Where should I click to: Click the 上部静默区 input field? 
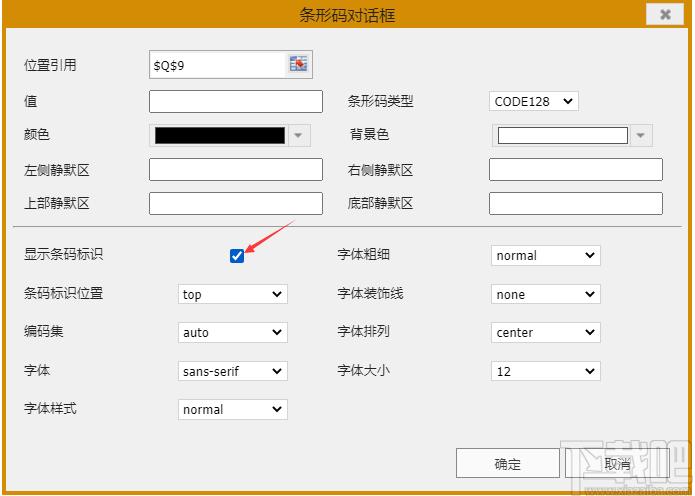click(236, 203)
